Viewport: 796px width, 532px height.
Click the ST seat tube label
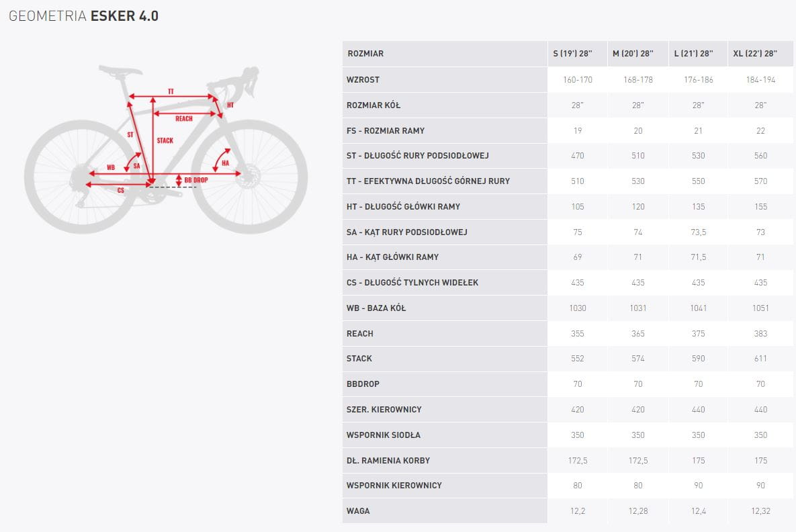click(130, 135)
